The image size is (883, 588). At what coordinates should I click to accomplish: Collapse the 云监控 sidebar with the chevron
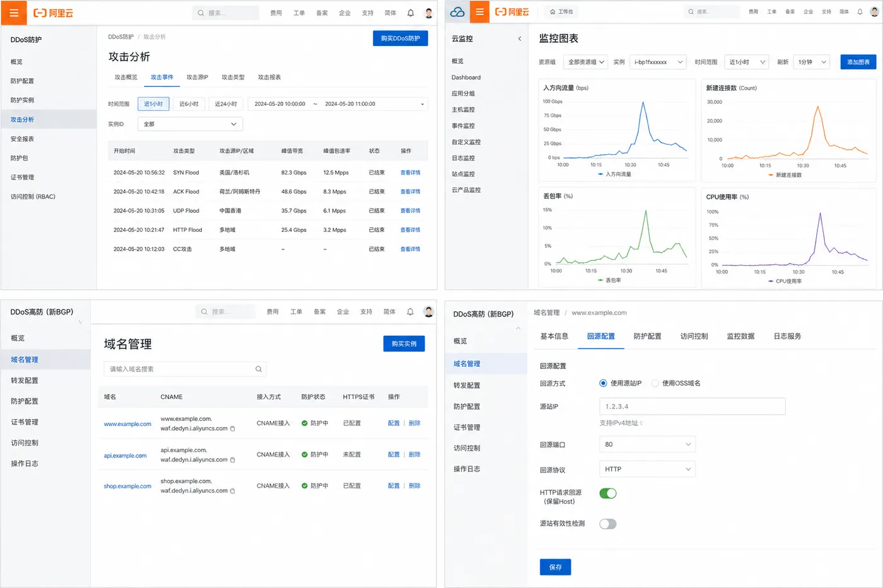(x=520, y=39)
